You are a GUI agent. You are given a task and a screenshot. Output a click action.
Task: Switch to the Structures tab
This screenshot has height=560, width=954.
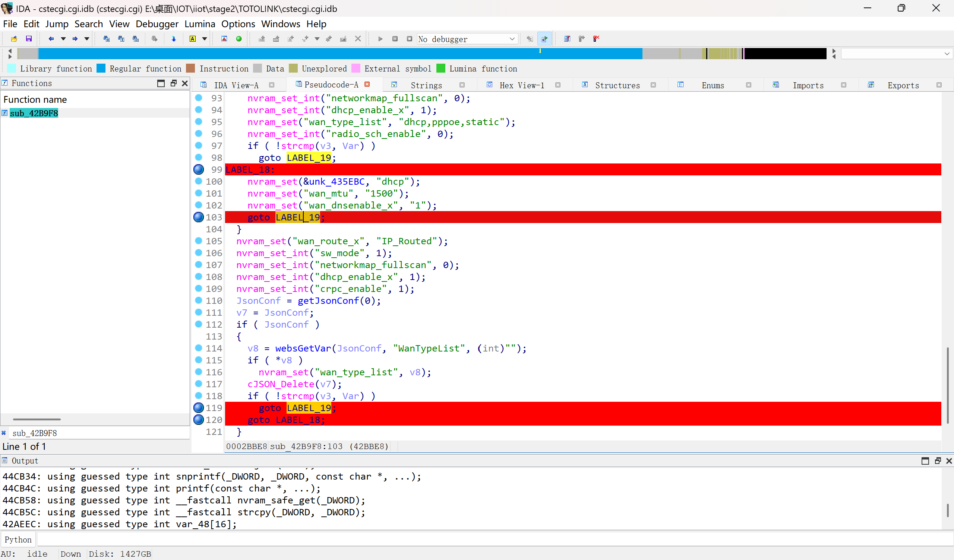[617, 85]
